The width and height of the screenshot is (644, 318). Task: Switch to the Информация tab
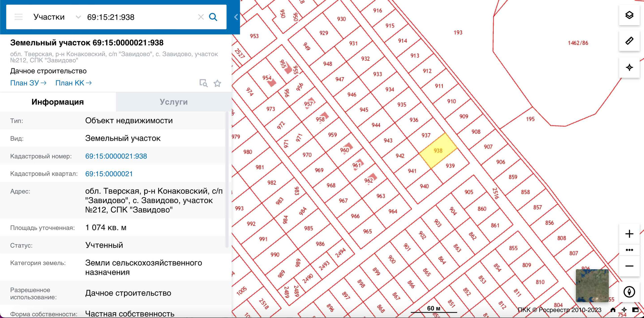tap(58, 102)
